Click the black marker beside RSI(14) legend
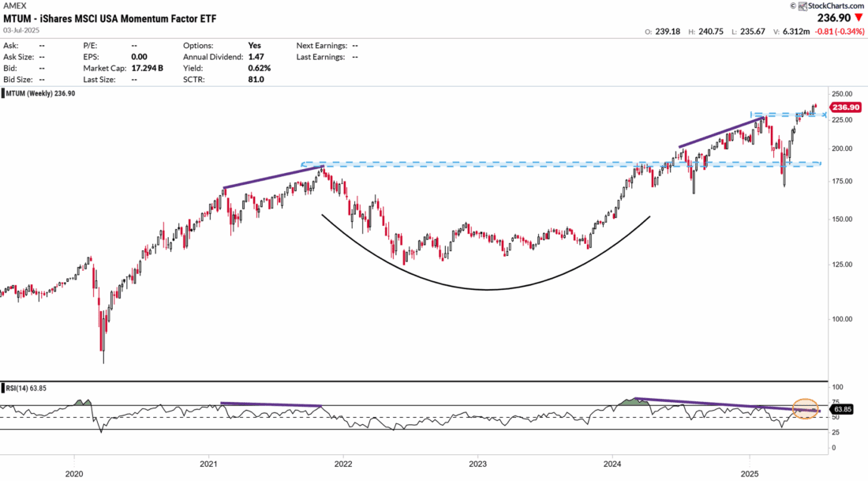 2,389
